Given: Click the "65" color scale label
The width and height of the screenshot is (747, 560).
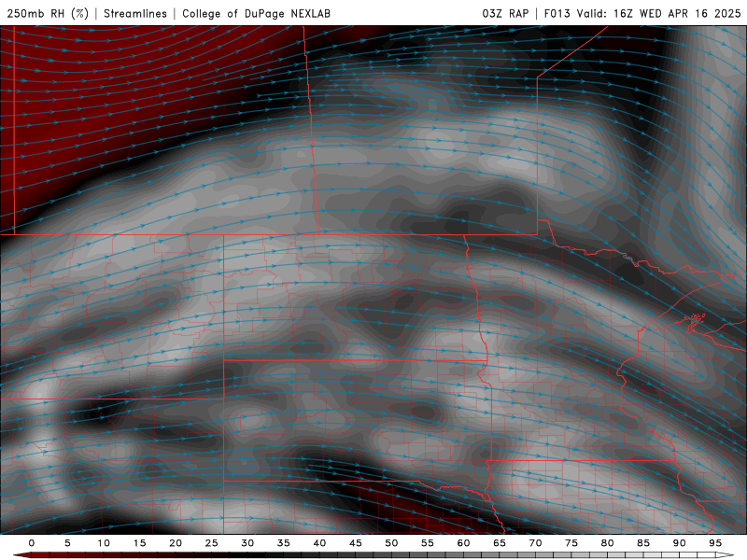Looking at the screenshot, I should (500, 543).
